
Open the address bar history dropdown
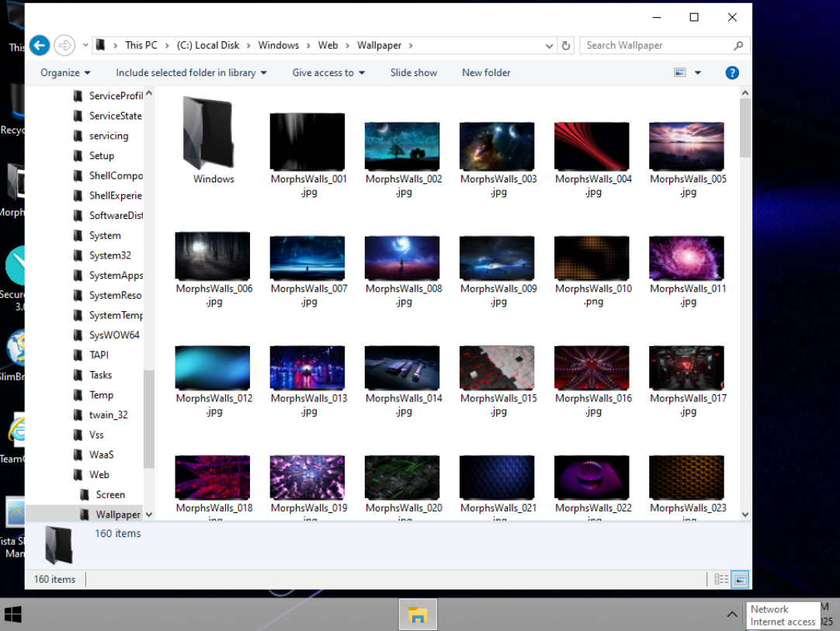[x=549, y=45]
